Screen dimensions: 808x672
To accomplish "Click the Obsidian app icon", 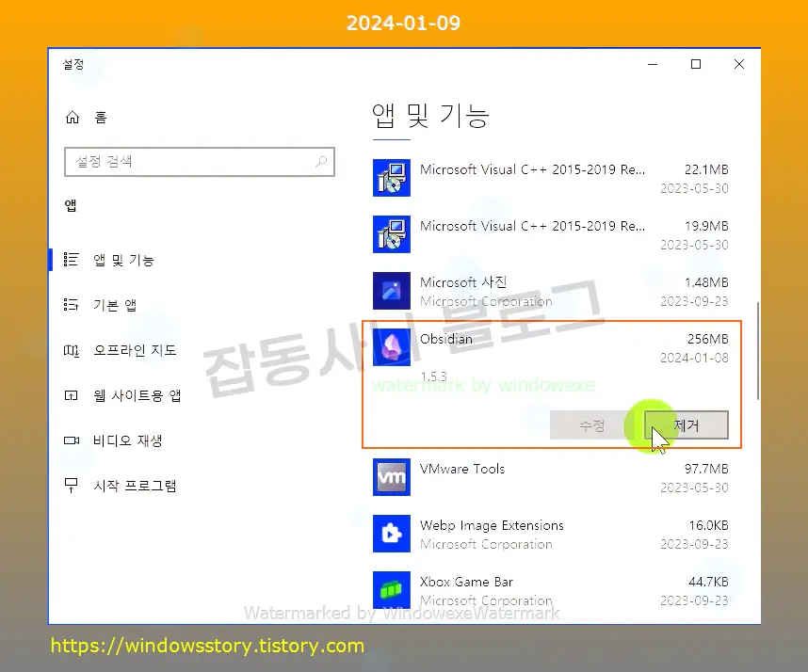I will [x=392, y=347].
